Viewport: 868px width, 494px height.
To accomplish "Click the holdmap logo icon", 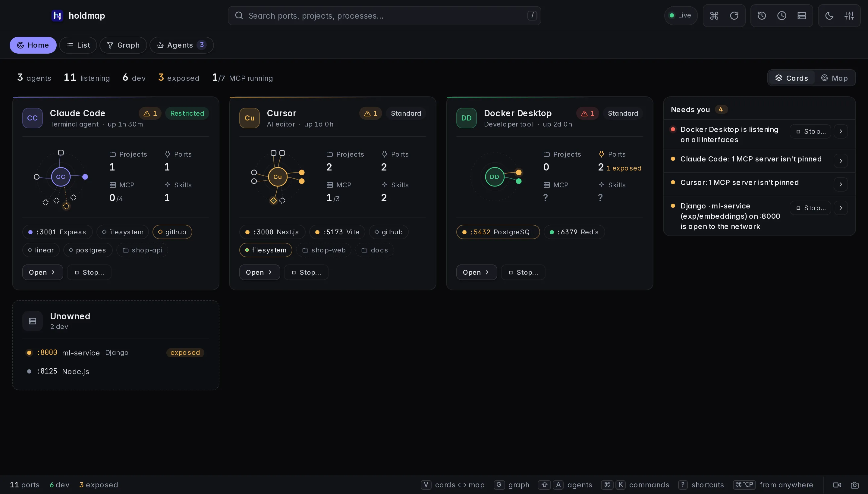I will click(57, 16).
